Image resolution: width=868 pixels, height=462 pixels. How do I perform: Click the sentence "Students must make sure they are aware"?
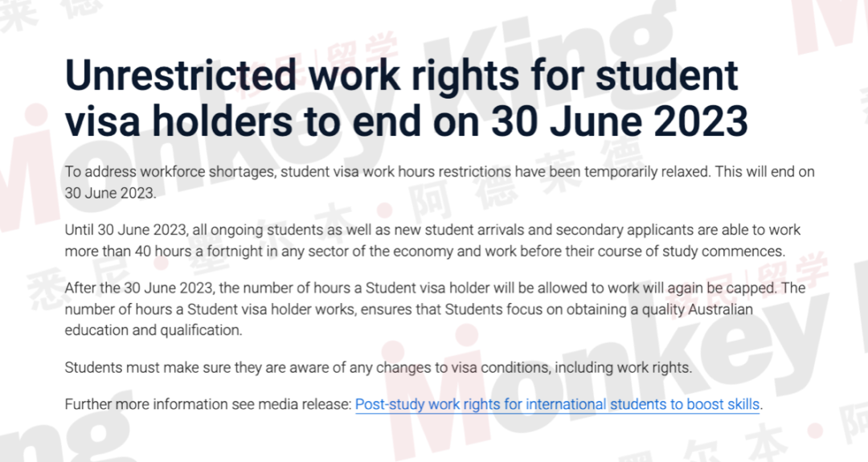tap(378, 367)
